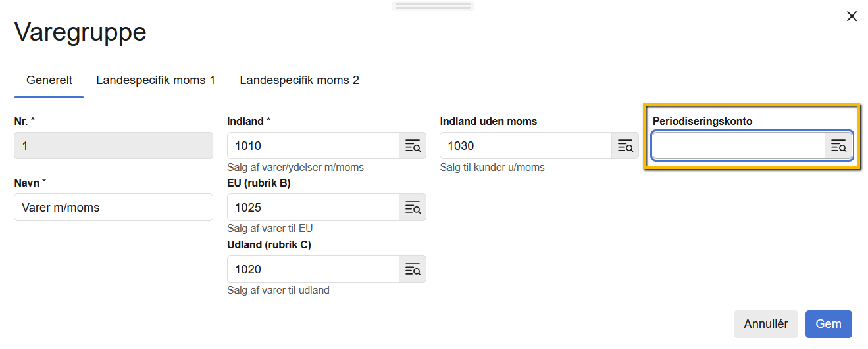Screen dimensions: 868x349
Task: Focus the empty Periodiseringskonto input field
Action: 738,146
